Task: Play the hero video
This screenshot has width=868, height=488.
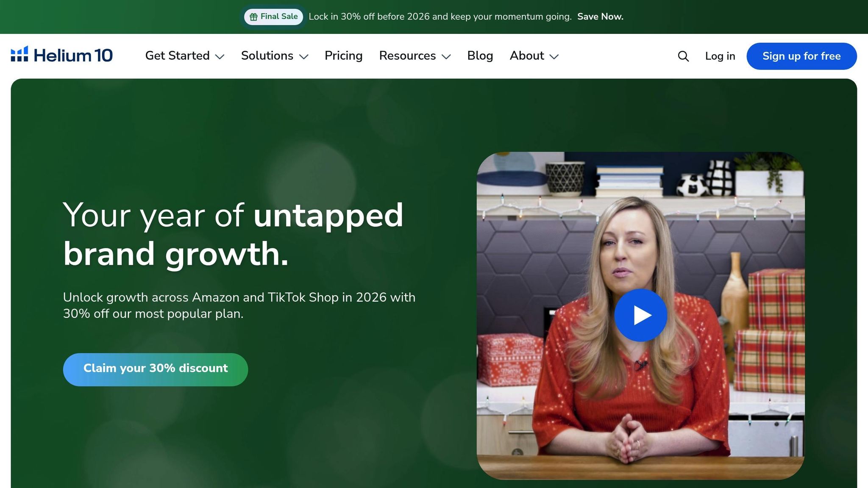Action: (641, 315)
